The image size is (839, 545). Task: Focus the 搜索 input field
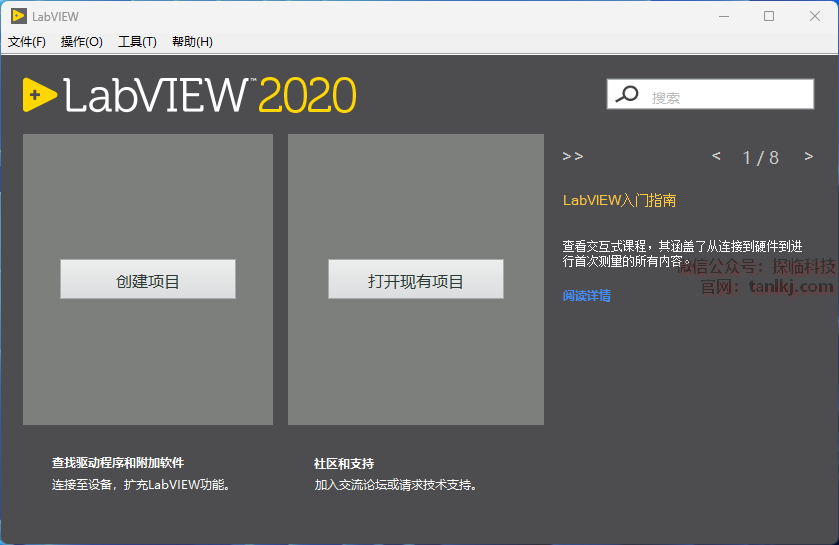pyautogui.click(x=728, y=96)
